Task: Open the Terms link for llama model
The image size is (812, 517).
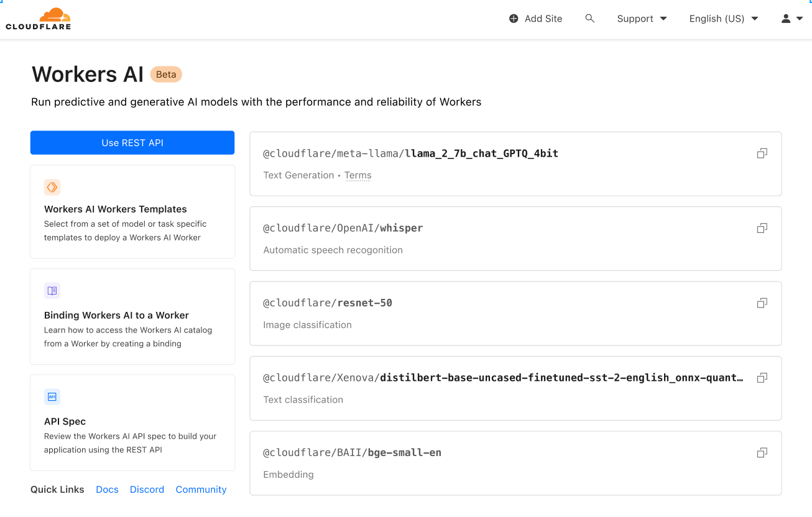Action: click(358, 175)
